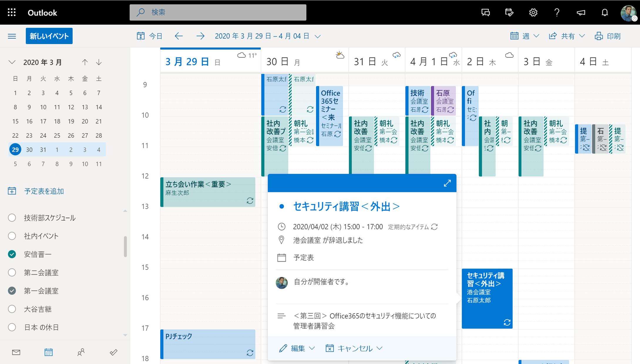Click the sidebar calendar list scrollbar
The width and height of the screenshot is (640, 364).
pyautogui.click(x=125, y=246)
